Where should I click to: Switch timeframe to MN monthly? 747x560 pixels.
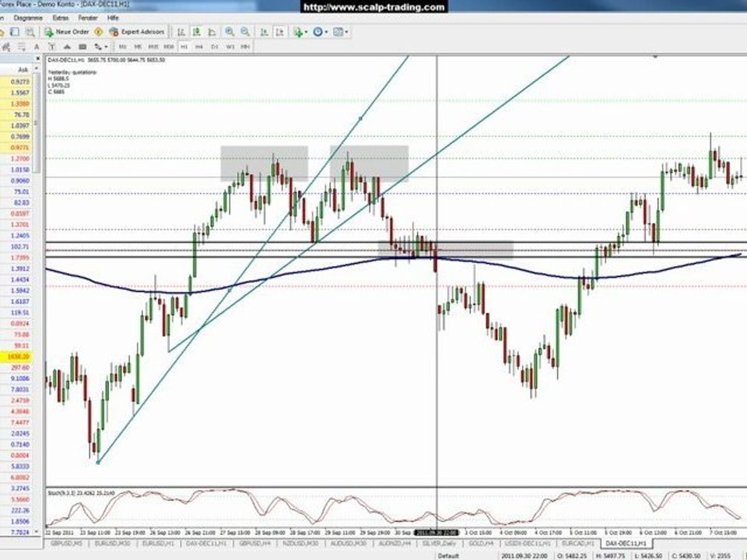point(245,47)
